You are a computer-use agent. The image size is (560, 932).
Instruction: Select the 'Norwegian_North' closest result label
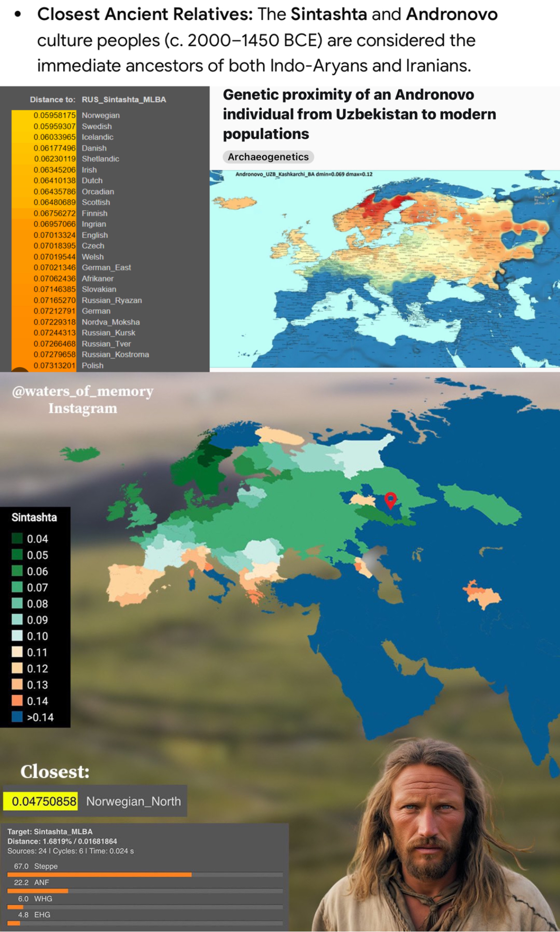[x=133, y=801]
